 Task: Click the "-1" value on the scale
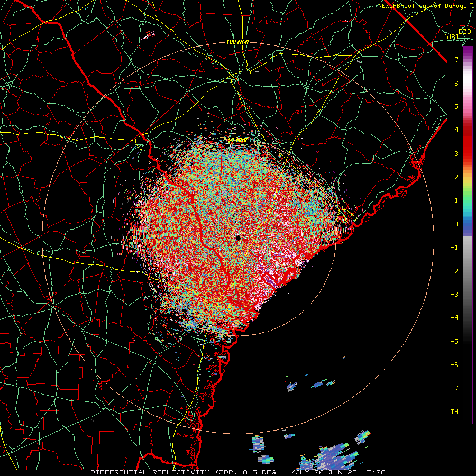[454, 248]
